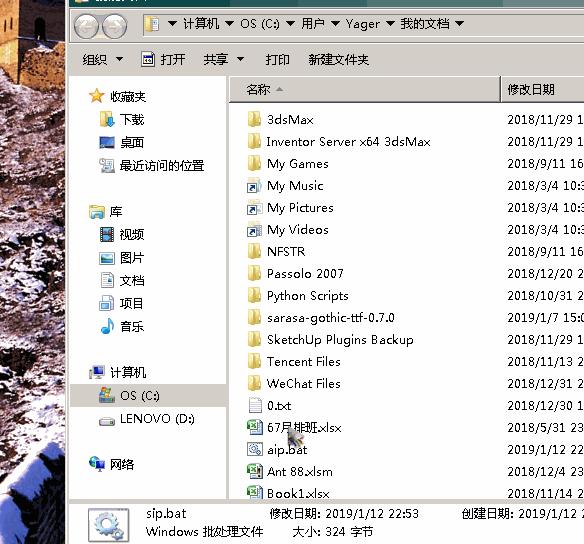Click the Book1.xlsx Excel icon

point(255,492)
